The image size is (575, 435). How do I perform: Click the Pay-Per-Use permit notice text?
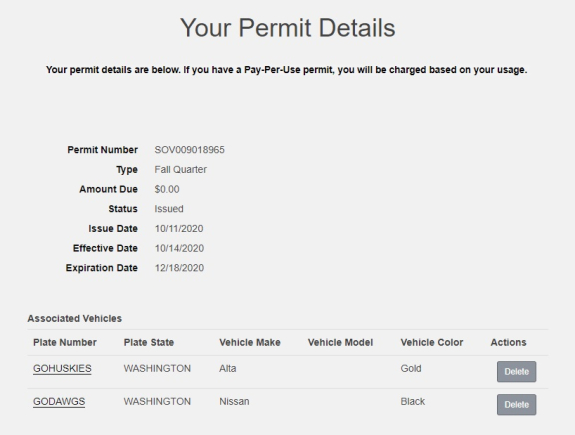coord(286,70)
